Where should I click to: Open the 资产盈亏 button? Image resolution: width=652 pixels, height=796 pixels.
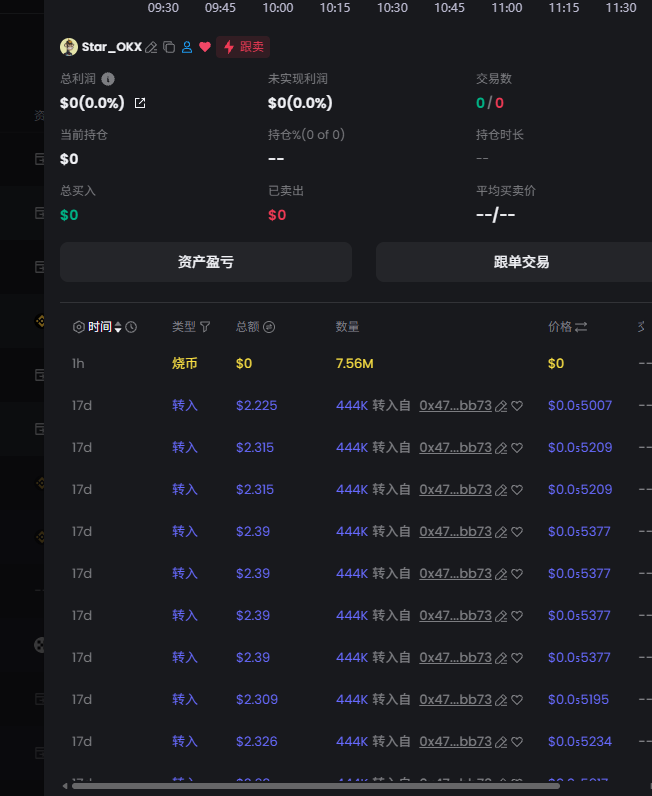[x=206, y=262]
